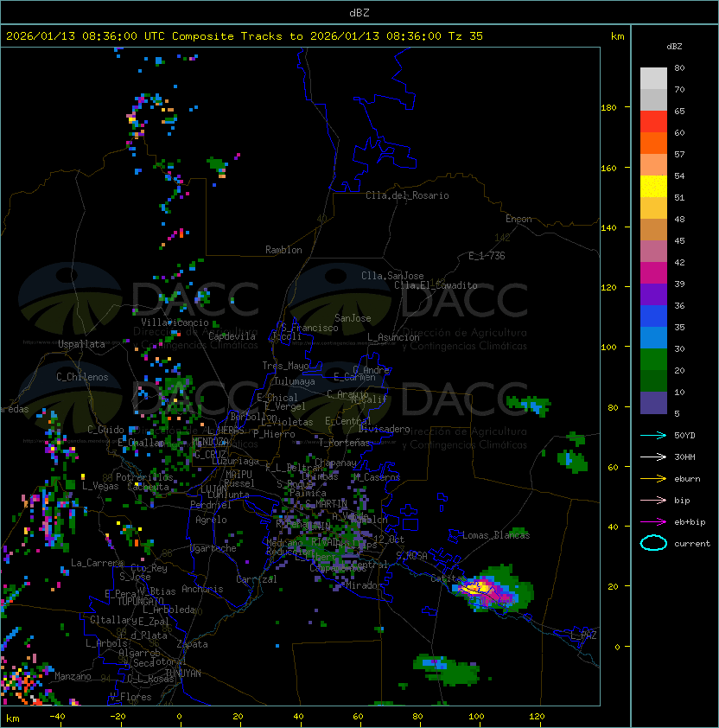This screenshot has width=719, height=728.
Task: Click the 'Agrelo' map label
Action: point(211,520)
